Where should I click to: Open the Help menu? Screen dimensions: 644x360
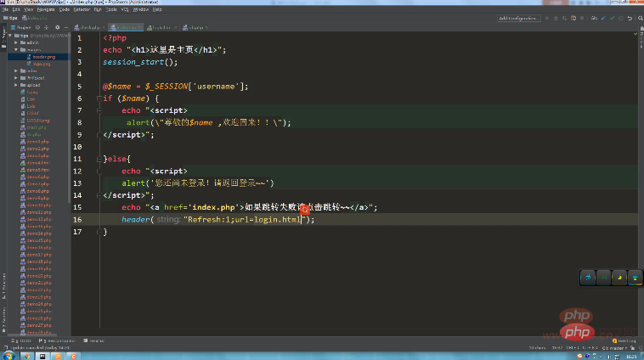point(157,9)
